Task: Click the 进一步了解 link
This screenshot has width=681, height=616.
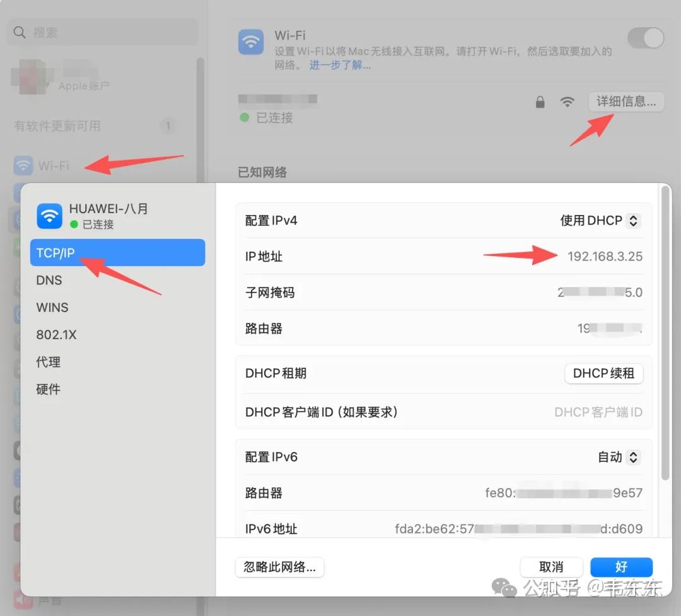Action: [340, 65]
